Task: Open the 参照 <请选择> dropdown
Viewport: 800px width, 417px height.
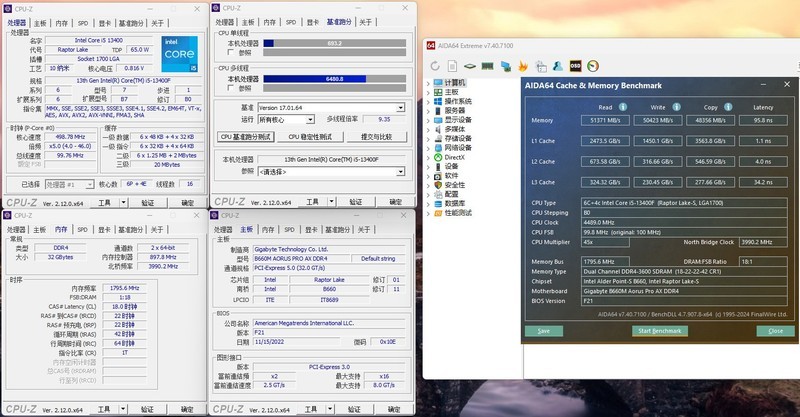Action: coord(401,172)
